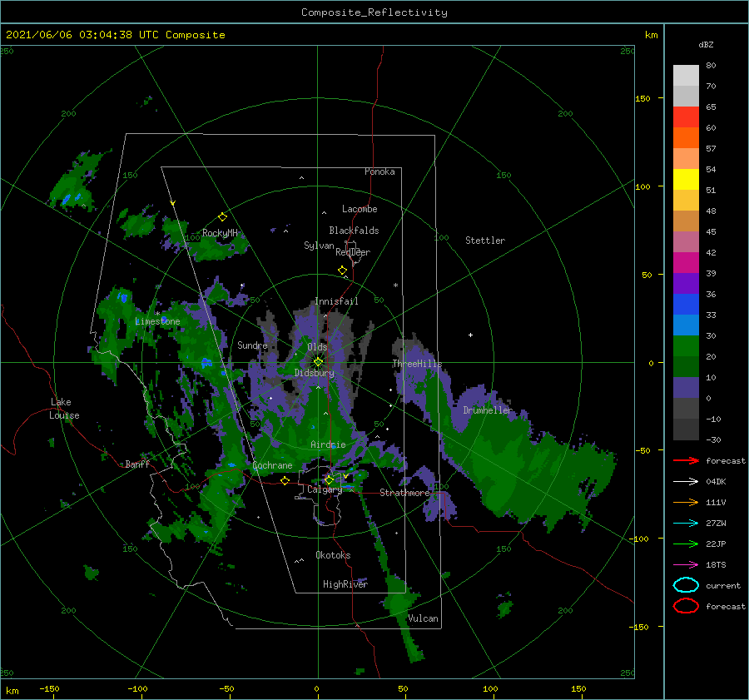Click the Blackfalds label

point(354,231)
